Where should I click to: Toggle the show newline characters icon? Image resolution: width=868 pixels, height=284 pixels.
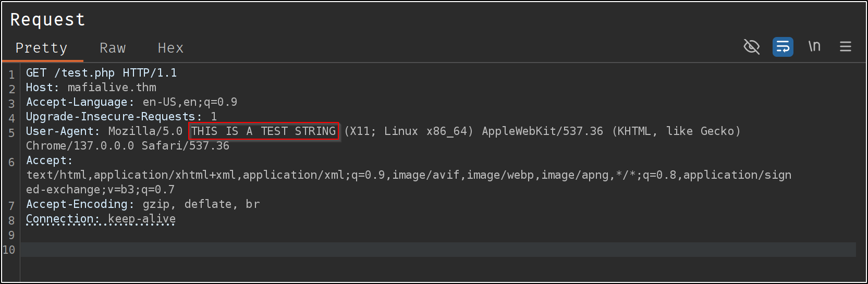click(x=814, y=47)
